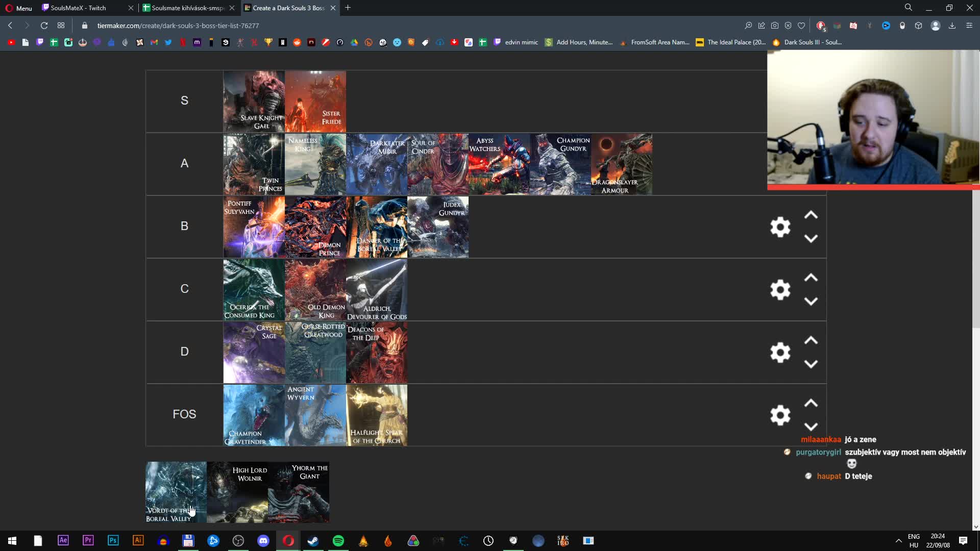This screenshot has width=980, height=551.
Task: Open the Opera Menu button
Action: [x=19, y=8]
